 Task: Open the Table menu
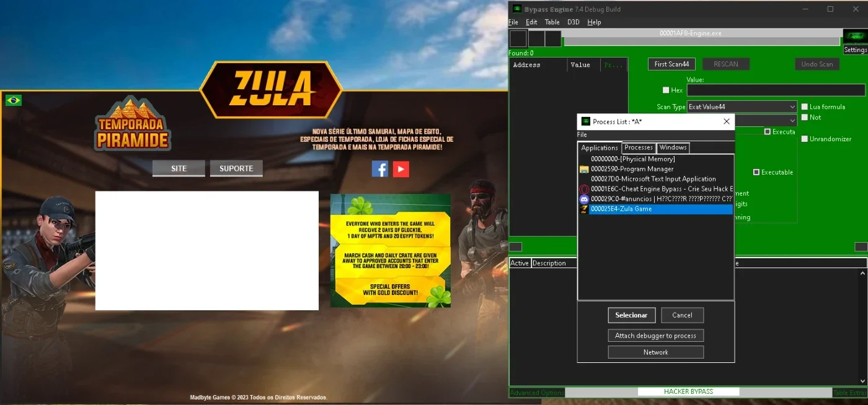pyautogui.click(x=552, y=22)
